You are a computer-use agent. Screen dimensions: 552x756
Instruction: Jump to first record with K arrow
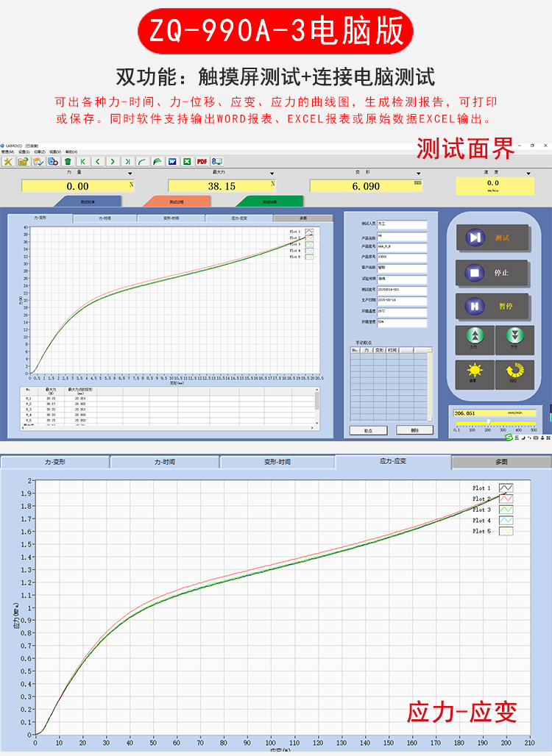[x=82, y=161]
